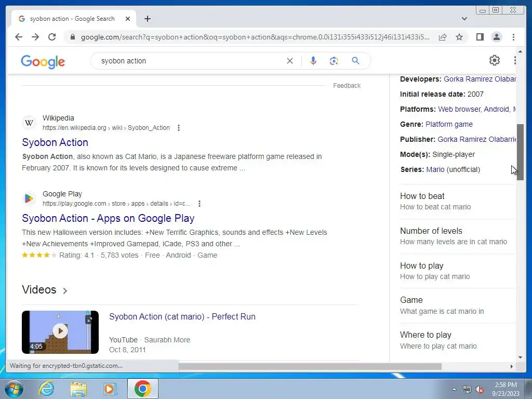The width and height of the screenshot is (532, 399).
Task: Open the Publisher Gorka Ramirez Olabarrie link
Action: 477,139
